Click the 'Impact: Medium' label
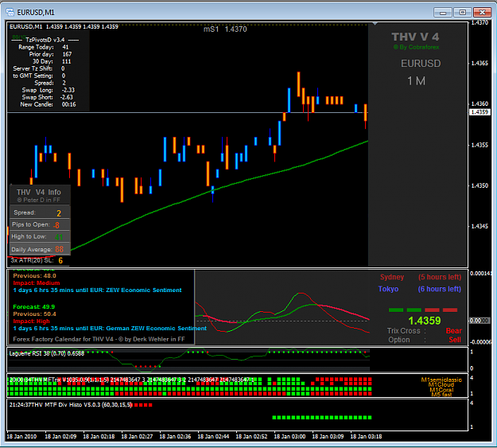 [36, 283]
